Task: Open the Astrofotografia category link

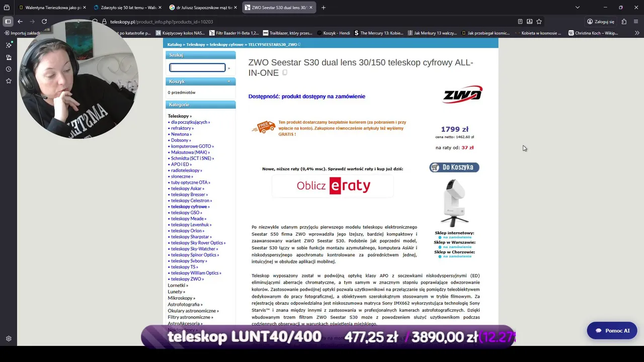Action: pyautogui.click(x=185, y=305)
